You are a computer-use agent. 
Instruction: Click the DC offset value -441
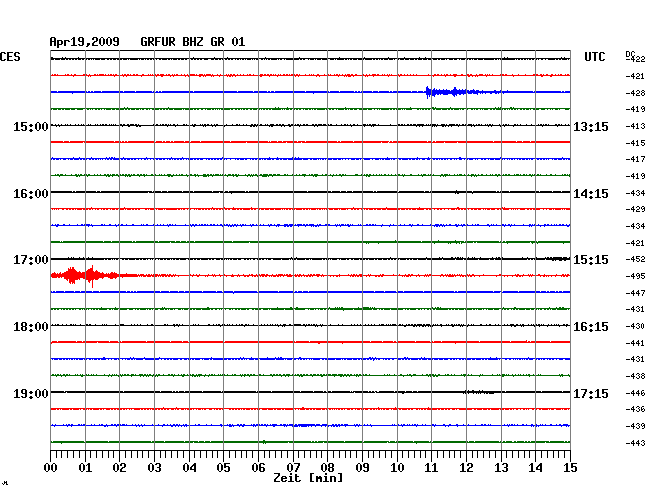(x=635, y=343)
